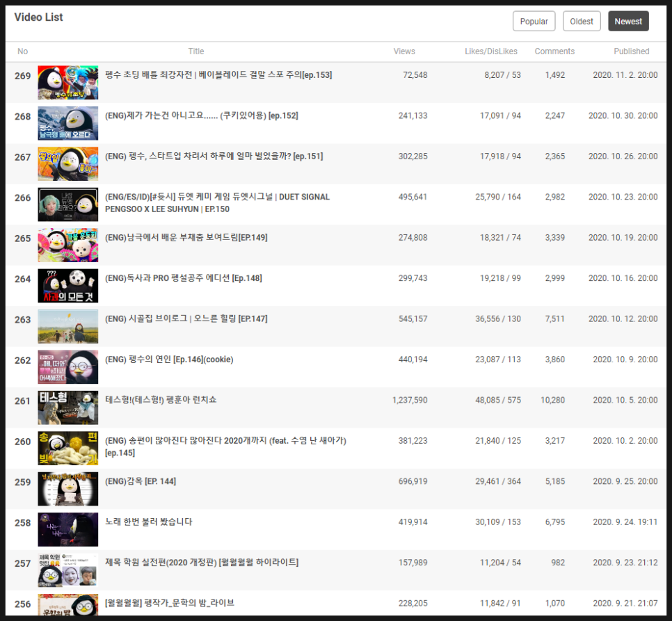This screenshot has height=621, width=672.
Task: Select published date 2020. 9. 24. 19:11
Action: (x=625, y=522)
